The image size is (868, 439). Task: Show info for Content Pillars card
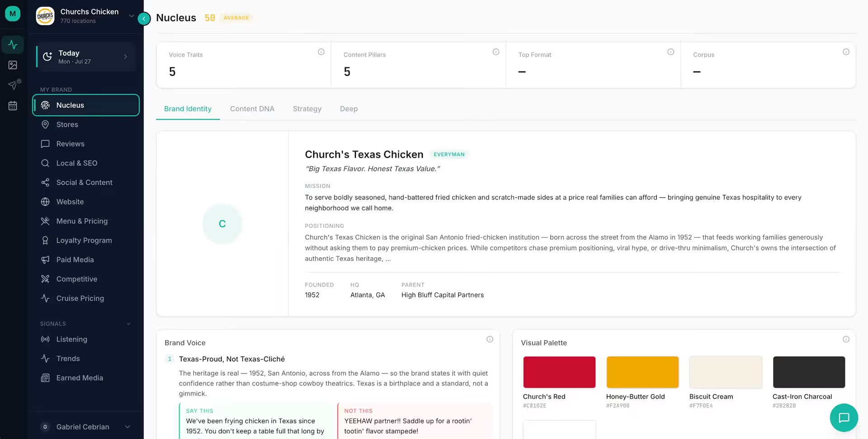[496, 52]
